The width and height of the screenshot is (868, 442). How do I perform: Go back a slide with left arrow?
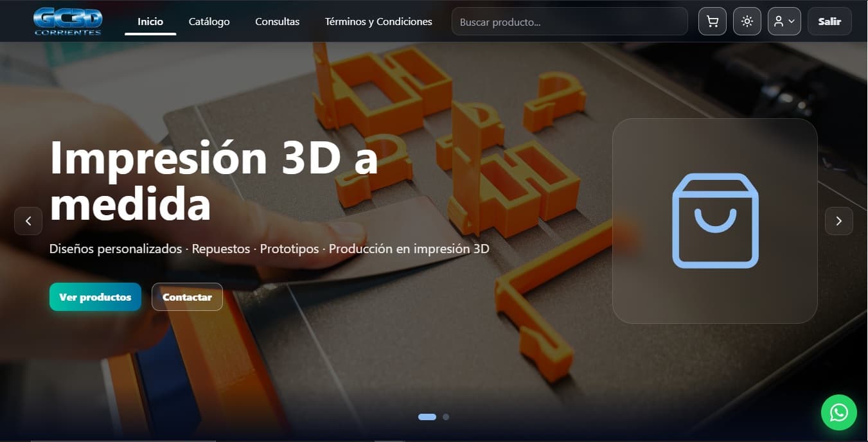tap(28, 220)
